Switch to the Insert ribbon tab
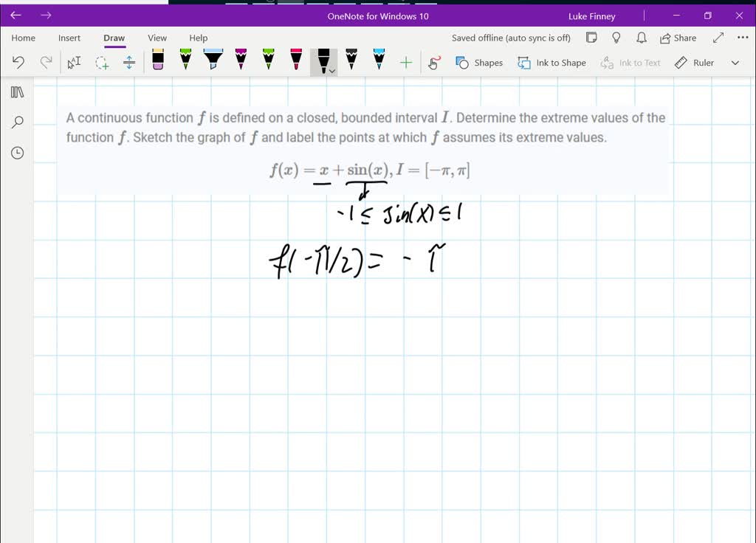 tap(69, 38)
